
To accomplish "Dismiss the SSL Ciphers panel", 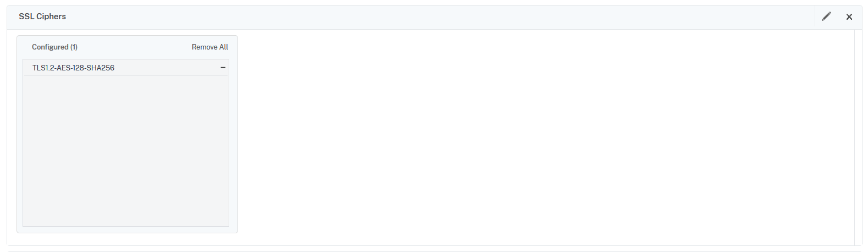I will [849, 17].
